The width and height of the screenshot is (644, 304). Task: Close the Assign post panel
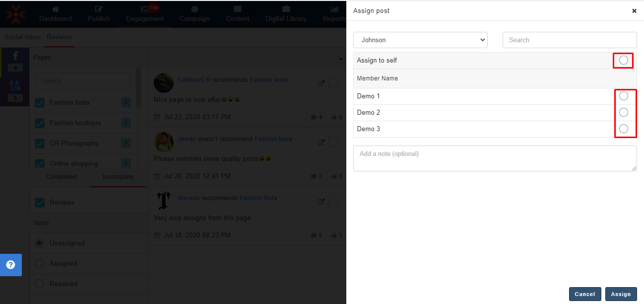click(634, 10)
